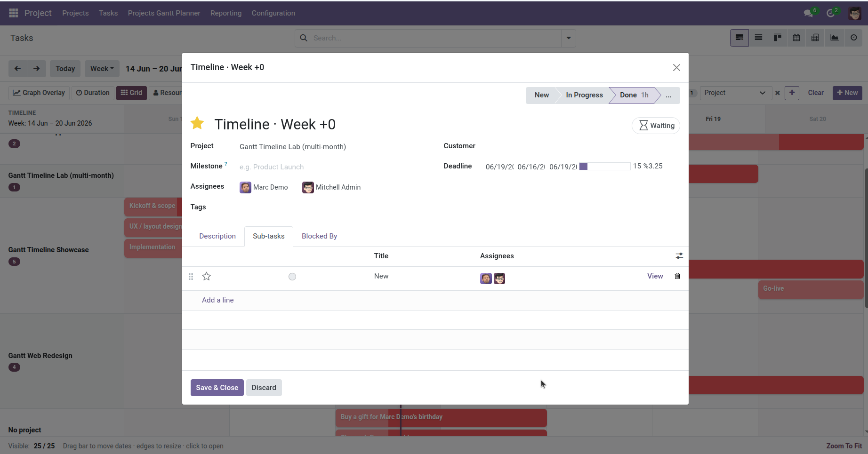The width and height of the screenshot is (868, 454).
Task: Click the plus button next to Project filter
Action: pos(792,93)
